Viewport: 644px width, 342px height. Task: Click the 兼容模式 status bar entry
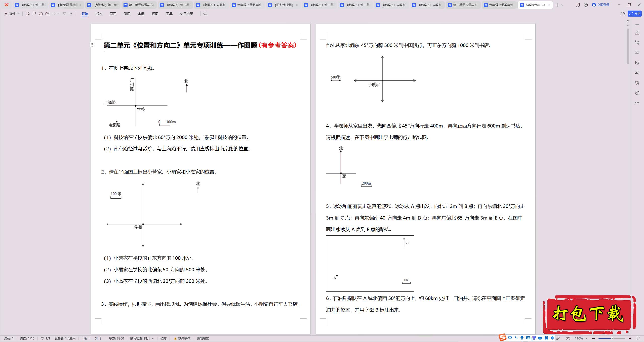coord(203,338)
